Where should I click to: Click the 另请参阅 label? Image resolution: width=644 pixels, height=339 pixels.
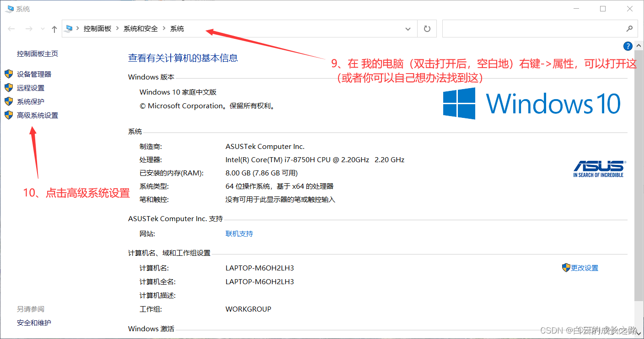[x=31, y=309]
